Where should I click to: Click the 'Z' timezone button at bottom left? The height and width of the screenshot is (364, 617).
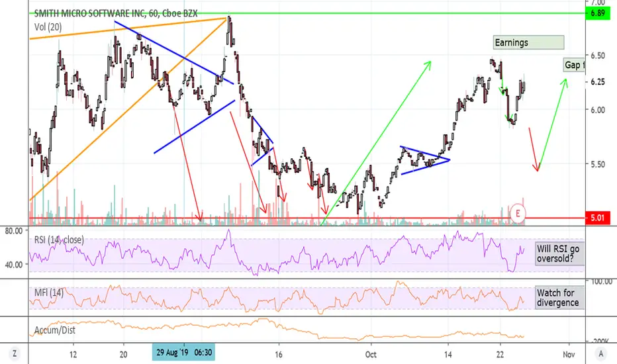click(14, 353)
